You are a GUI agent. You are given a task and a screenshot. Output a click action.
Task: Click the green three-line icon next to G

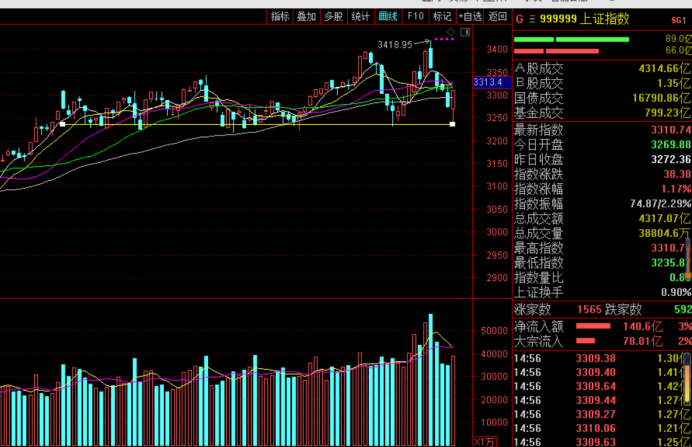[534, 19]
